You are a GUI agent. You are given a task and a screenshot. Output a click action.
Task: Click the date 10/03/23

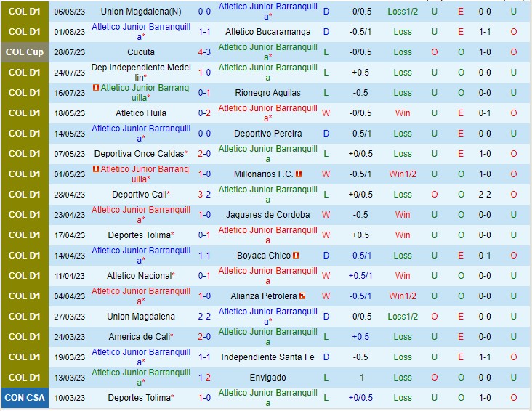coord(70,398)
